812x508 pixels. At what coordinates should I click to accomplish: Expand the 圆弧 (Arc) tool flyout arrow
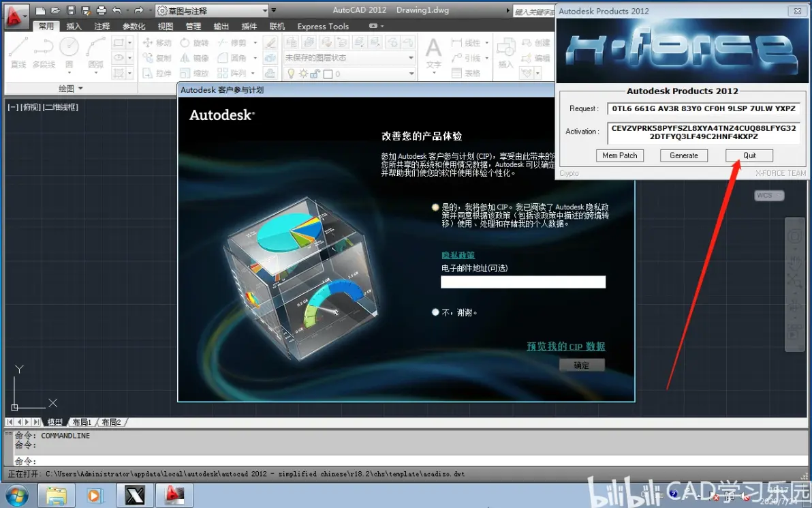96,73
